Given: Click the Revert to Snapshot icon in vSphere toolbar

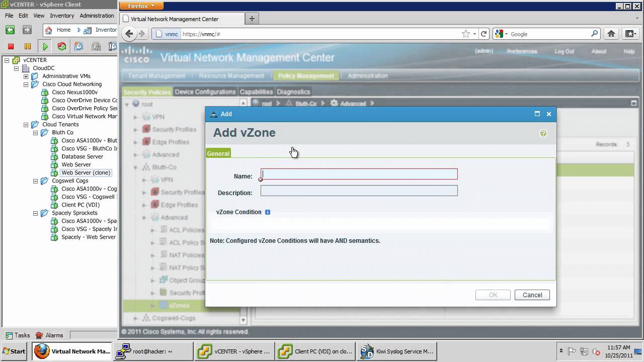Looking at the screenshot, I should point(96,46).
